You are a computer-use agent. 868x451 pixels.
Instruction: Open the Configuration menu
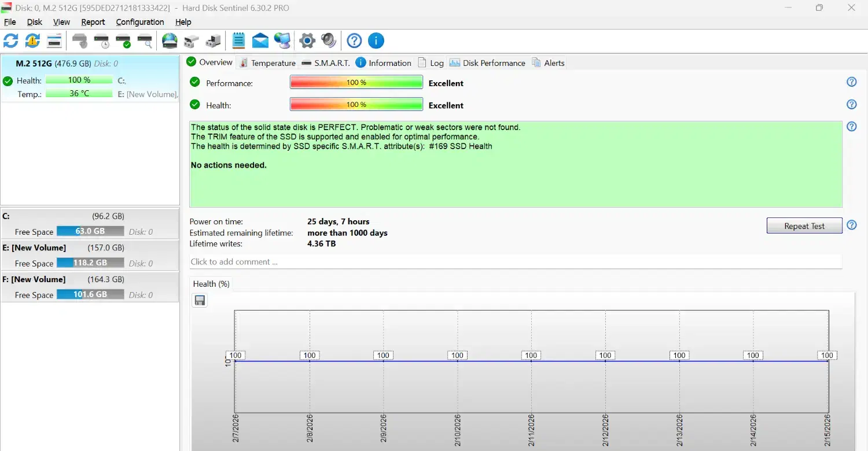point(140,22)
